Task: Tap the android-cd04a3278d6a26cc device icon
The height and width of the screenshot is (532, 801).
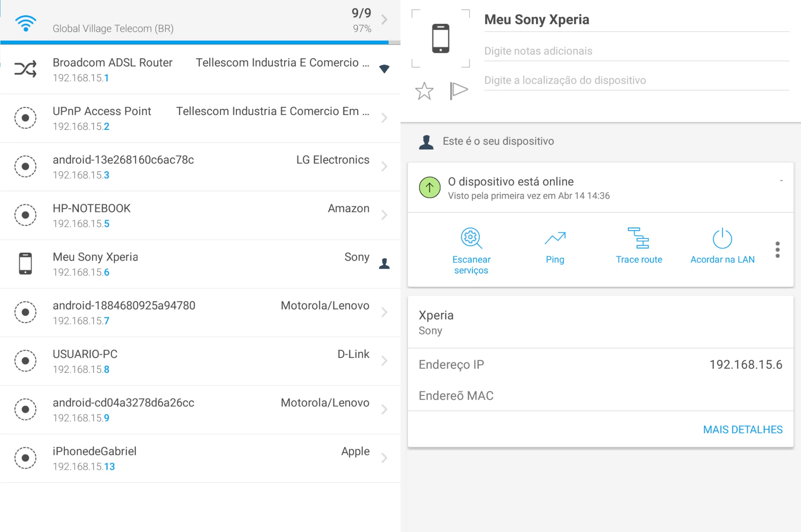Action: [25, 409]
